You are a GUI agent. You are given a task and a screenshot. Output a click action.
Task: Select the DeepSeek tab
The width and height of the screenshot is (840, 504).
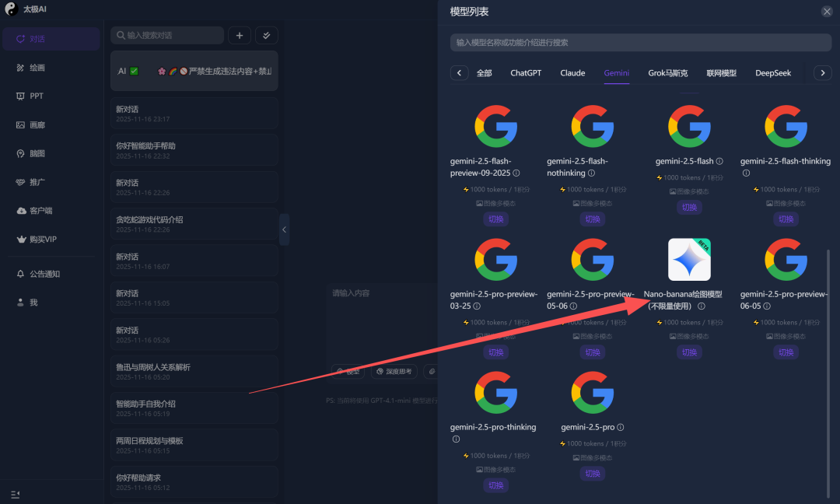click(773, 73)
